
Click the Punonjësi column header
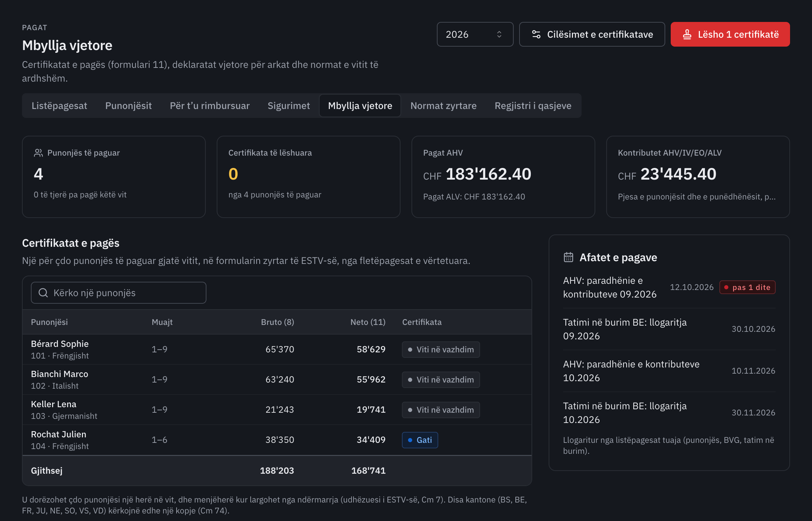point(49,322)
